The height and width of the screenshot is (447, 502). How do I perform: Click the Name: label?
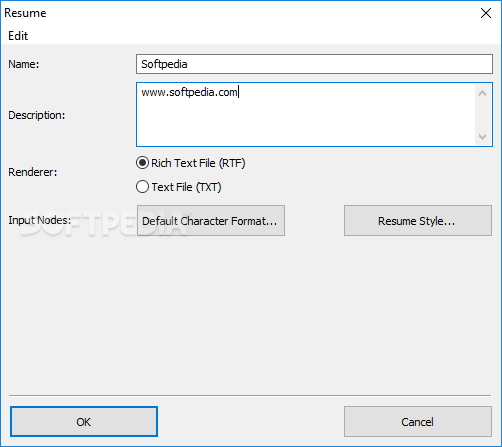tap(24, 64)
